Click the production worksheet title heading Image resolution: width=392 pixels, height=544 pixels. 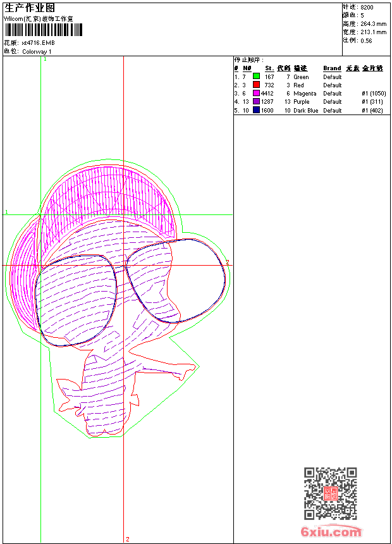pyautogui.click(x=30, y=8)
